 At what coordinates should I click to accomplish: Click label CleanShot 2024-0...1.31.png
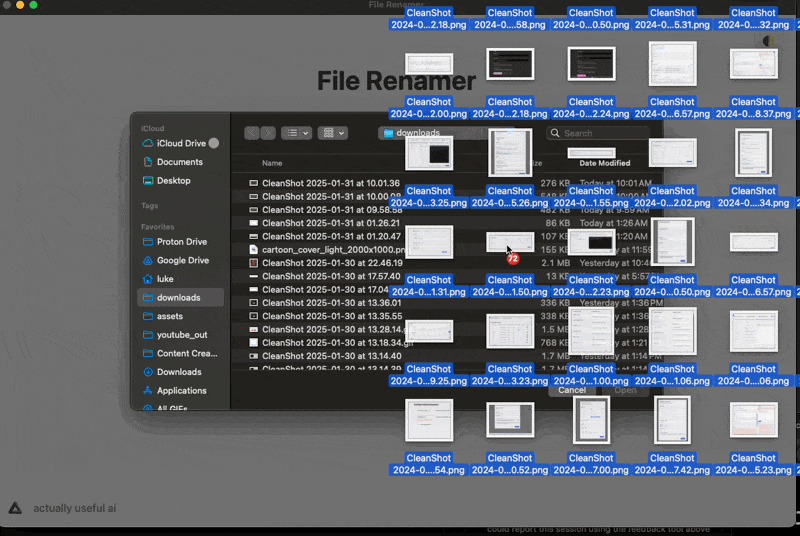pyautogui.click(x=429, y=286)
